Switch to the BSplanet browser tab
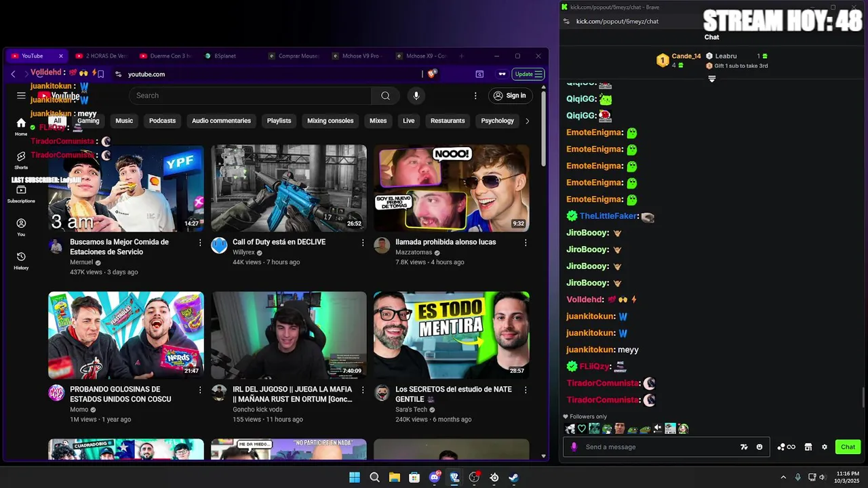The image size is (868, 488). pyautogui.click(x=229, y=56)
